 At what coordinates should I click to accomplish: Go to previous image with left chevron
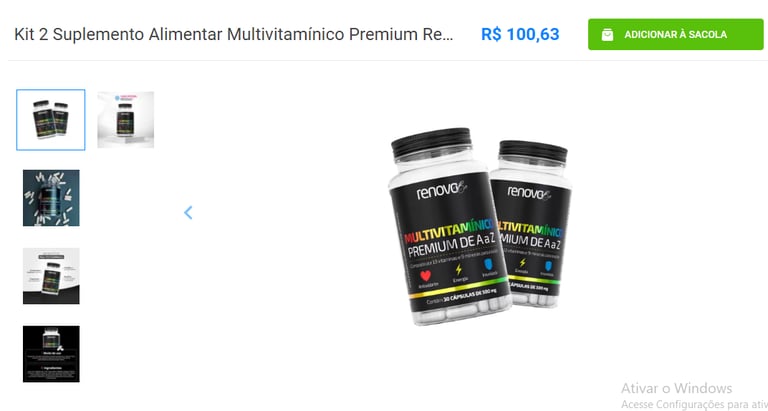[188, 213]
